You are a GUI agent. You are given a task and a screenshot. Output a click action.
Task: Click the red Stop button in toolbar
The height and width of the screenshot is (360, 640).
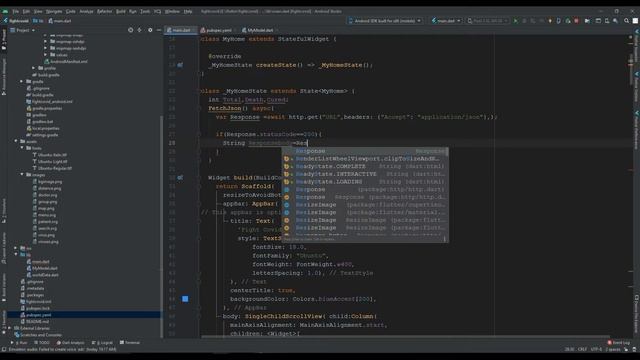(576, 20)
